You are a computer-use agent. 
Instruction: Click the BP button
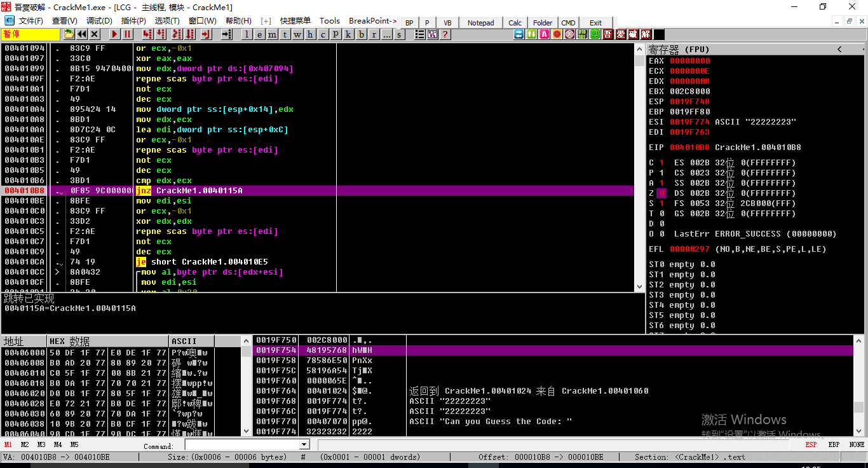pyautogui.click(x=409, y=22)
